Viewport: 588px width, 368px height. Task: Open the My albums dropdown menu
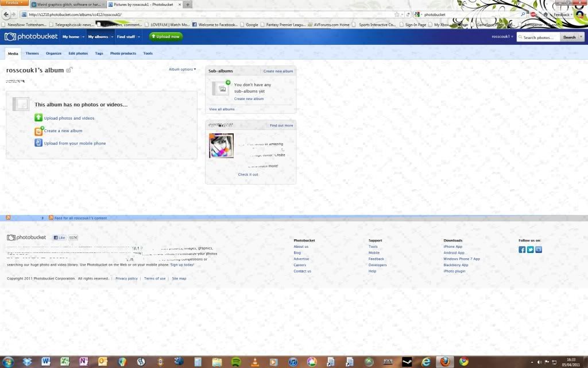[100, 37]
